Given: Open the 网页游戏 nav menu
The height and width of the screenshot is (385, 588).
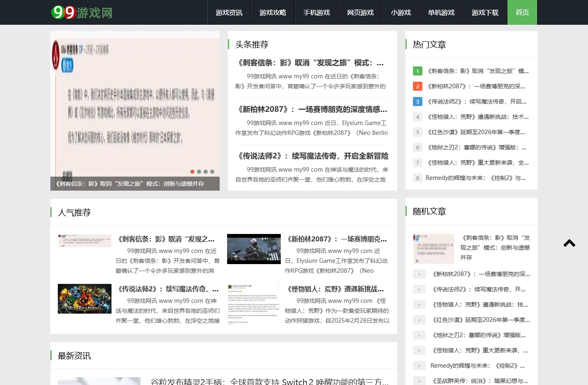Looking at the screenshot, I should pos(360,12).
